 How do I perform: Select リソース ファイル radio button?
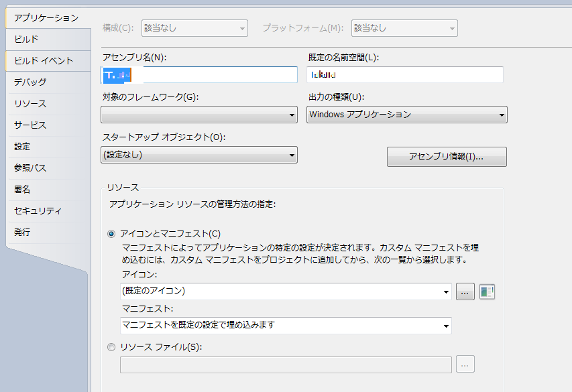[x=111, y=346]
